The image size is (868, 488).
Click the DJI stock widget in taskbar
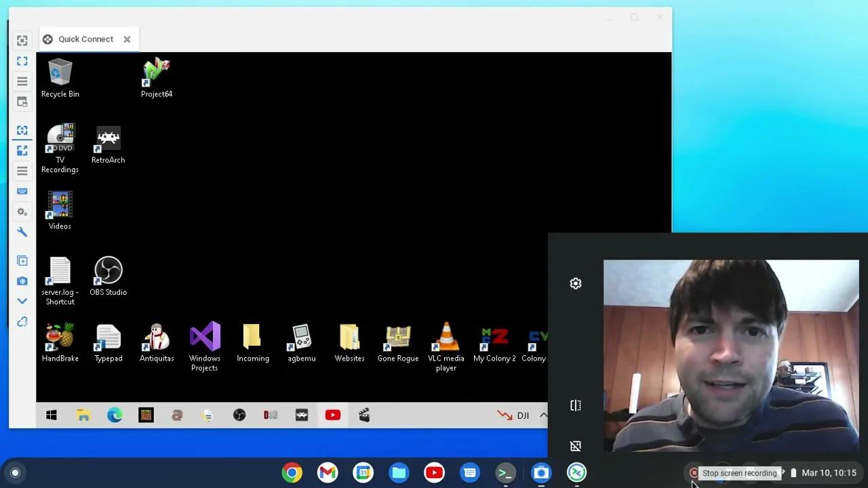pos(513,415)
